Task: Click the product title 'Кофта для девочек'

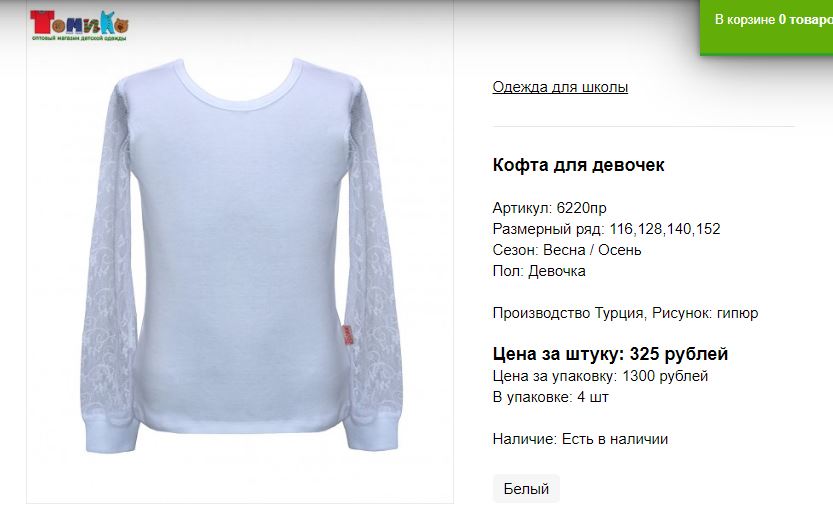Action: 578,165
